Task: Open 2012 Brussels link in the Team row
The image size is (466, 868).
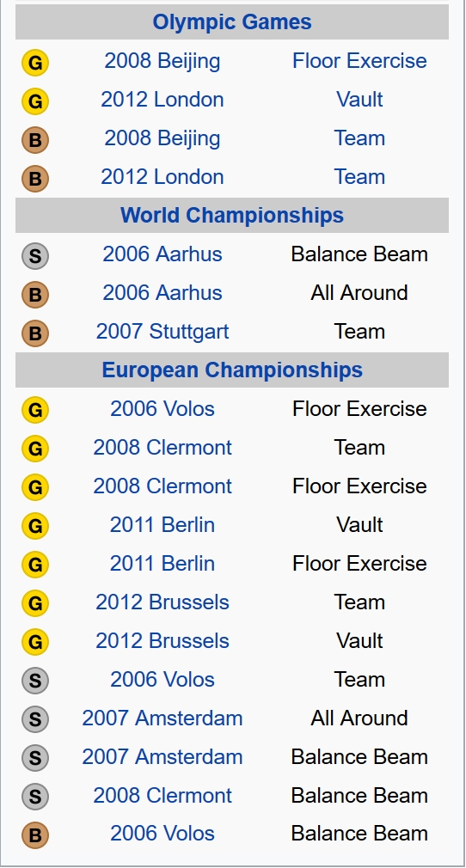Action: click(x=162, y=602)
